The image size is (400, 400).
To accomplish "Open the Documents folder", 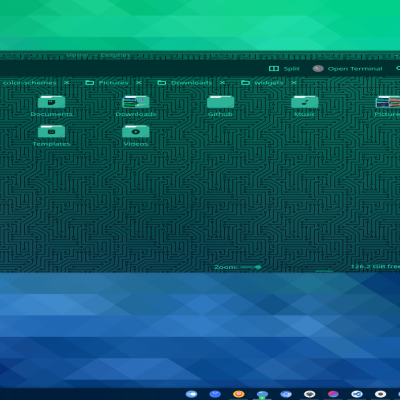I will pyautogui.click(x=51, y=106).
